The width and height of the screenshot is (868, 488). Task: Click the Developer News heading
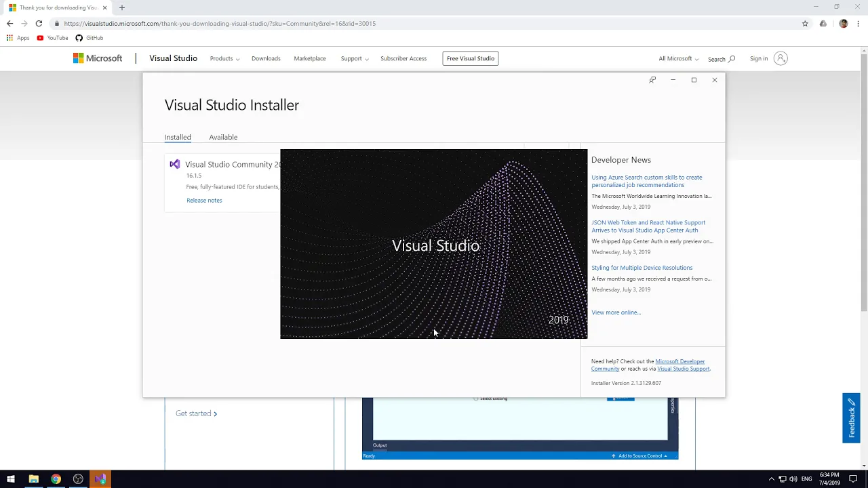click(621, 160)
